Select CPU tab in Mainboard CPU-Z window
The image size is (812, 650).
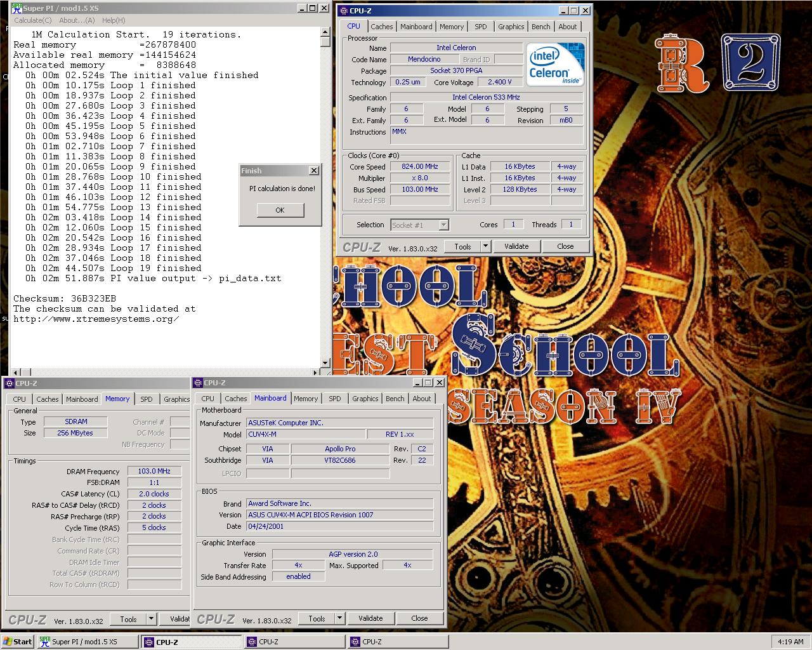click(x=208, y=399)
